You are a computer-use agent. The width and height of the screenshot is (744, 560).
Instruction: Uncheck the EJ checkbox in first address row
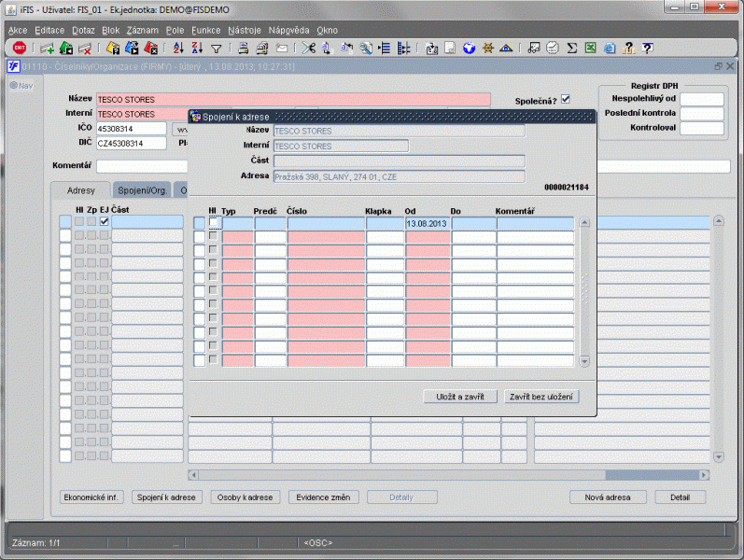coord(105,222)
